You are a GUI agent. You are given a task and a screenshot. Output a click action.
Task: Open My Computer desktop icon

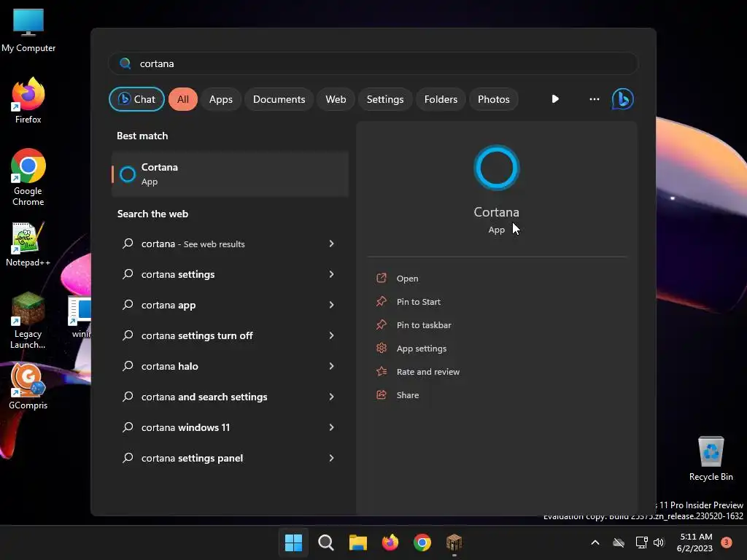(x=28, y=30)
